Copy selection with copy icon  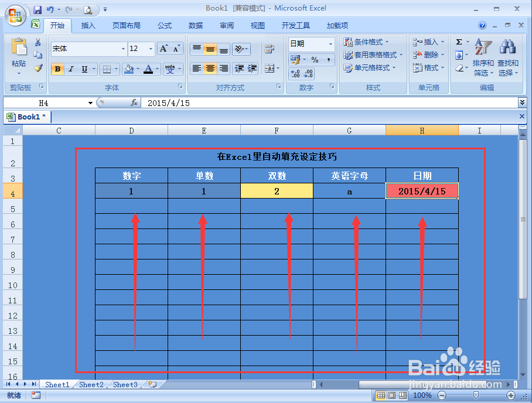tap(38, 55)
